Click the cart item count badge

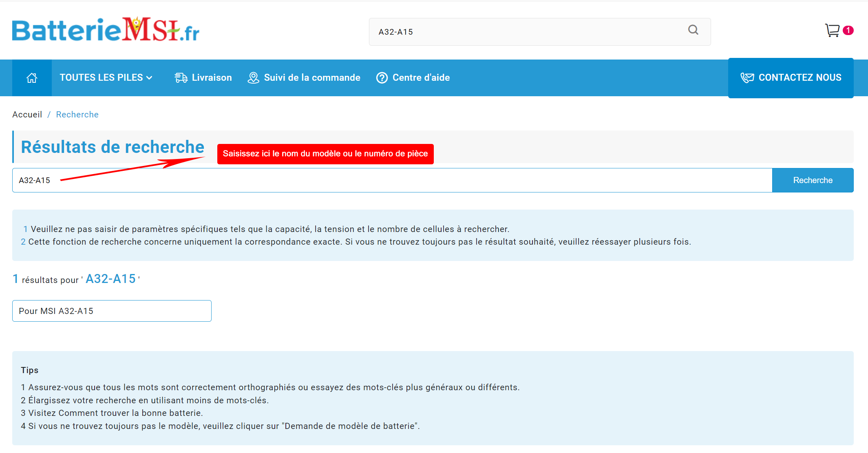848,30
